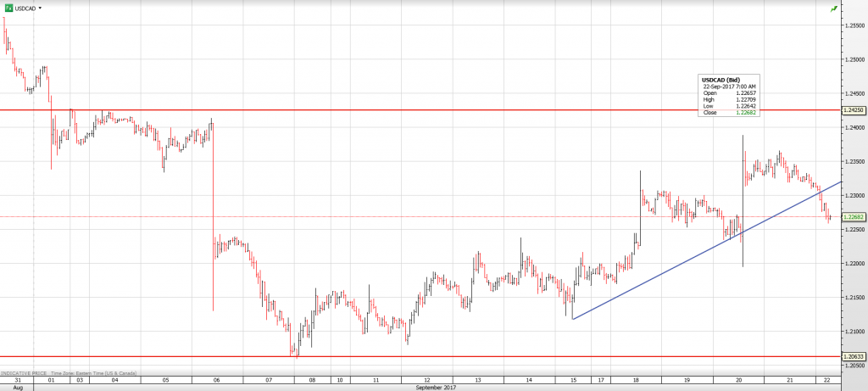
Task: Open the USDCAD symbol dropdown arrow
Action: [x=40, y=8]
